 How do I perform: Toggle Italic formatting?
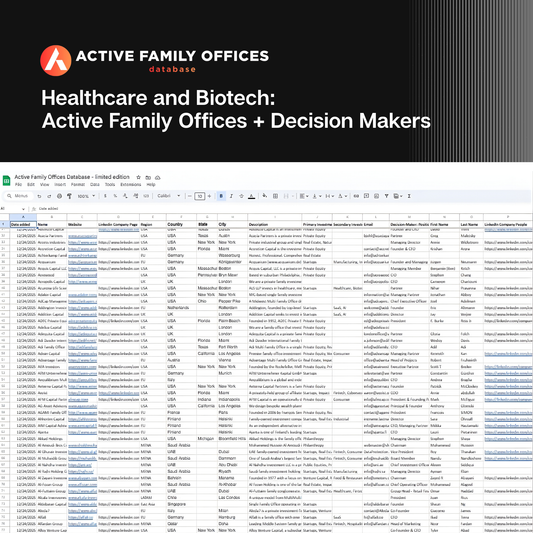pyautogui.click(x=231, y=196)
